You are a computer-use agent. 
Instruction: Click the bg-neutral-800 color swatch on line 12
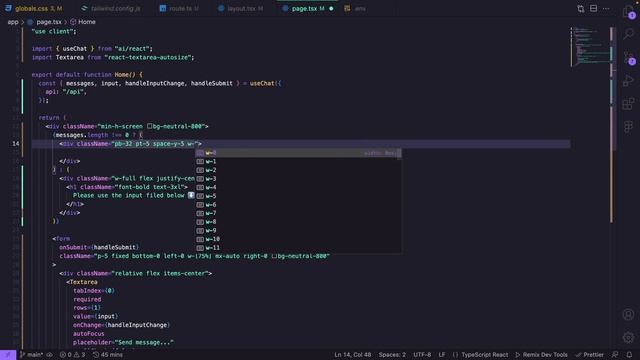point(149,126)
